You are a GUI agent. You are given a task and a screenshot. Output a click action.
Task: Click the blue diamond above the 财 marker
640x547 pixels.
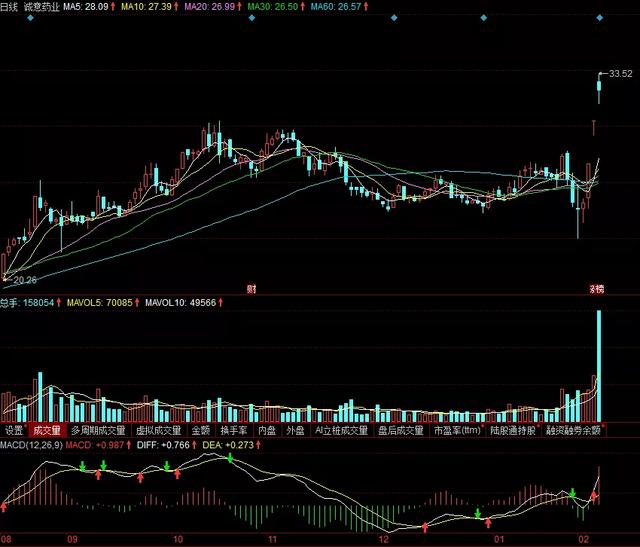[252, 18]
